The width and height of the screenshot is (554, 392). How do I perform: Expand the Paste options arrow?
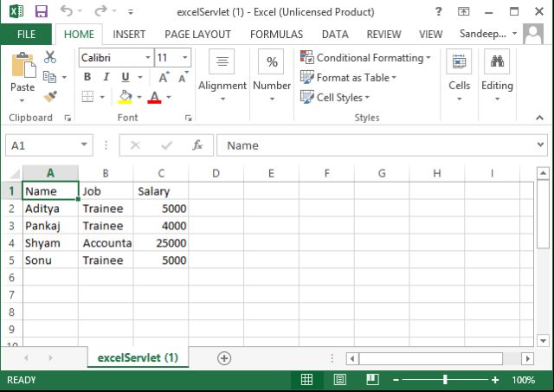pyautogui.click(x=23, y=100)
